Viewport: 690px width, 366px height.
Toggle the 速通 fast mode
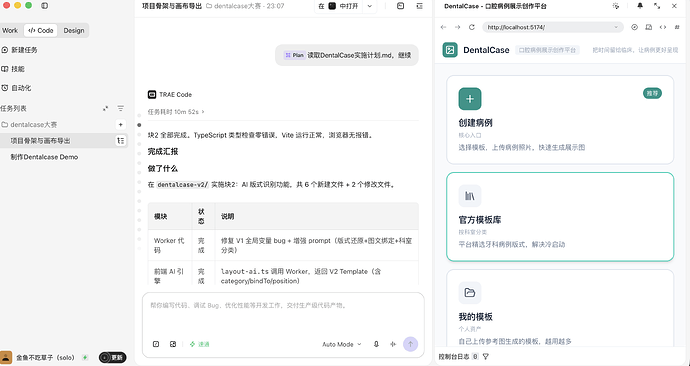(x=200, y=344)
